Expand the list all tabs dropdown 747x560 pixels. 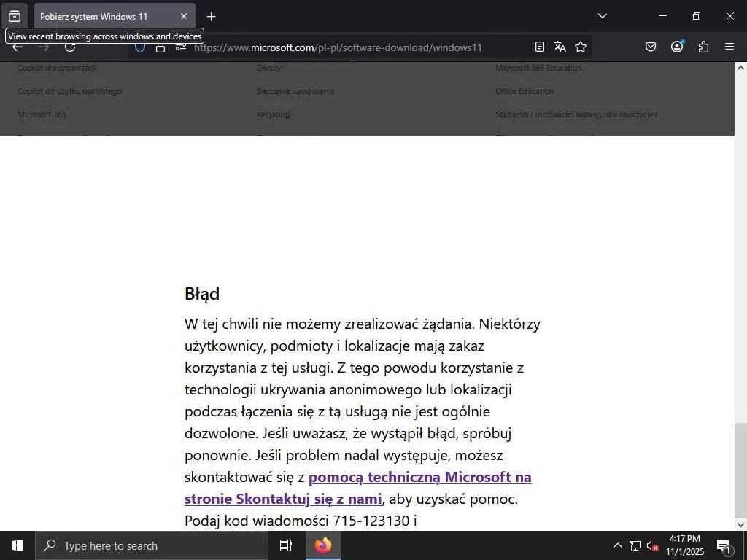(x=602, y=16)
